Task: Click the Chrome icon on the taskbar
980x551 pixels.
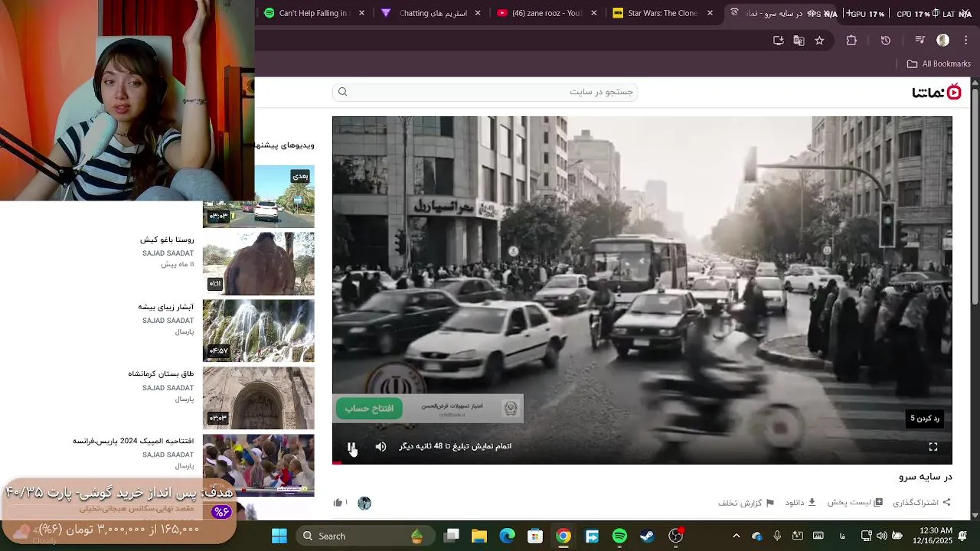Action: click(563, 536)
